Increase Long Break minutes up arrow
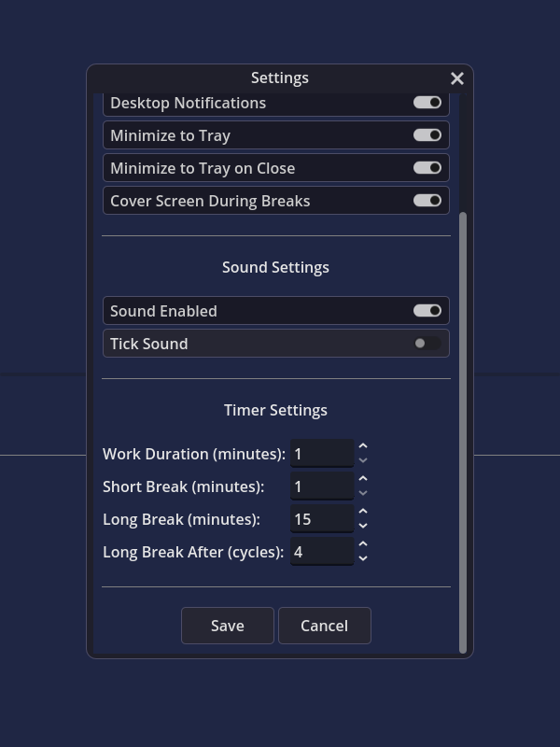The height and width of the screenshot is (747, 560). tap(363, 512)
